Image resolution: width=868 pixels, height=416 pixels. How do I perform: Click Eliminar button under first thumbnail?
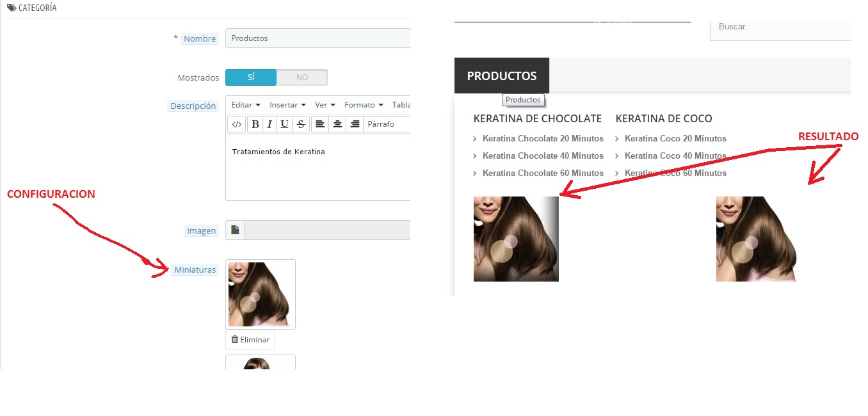pyautogui.click(x=250, y=340)
